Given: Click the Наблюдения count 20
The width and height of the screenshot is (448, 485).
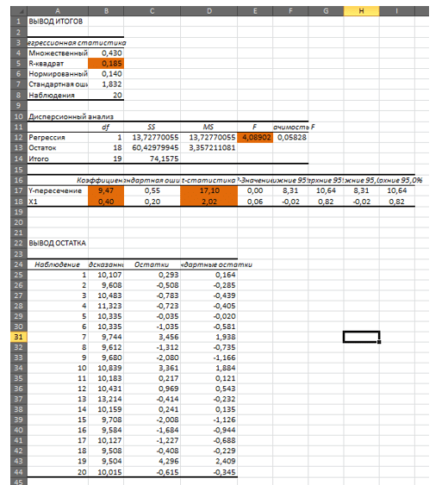Looking at the screenshot, I should point(106,95).
